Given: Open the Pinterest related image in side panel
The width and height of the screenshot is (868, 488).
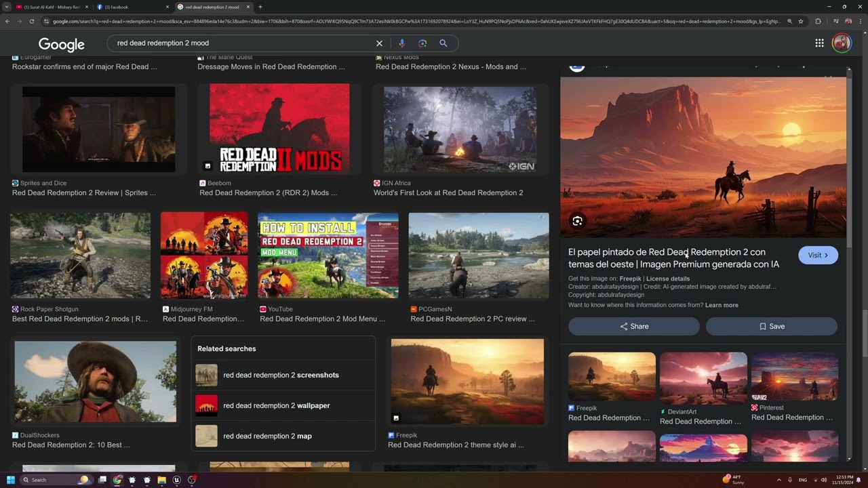Looking at the screenshot, I should coord(795,376).
